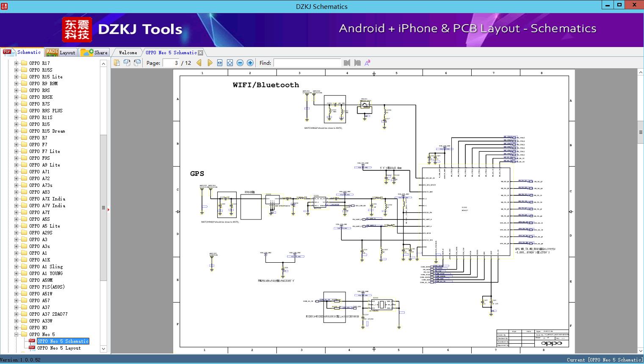Expand the OPPO A7X India tree node

[x=17, y=199]
